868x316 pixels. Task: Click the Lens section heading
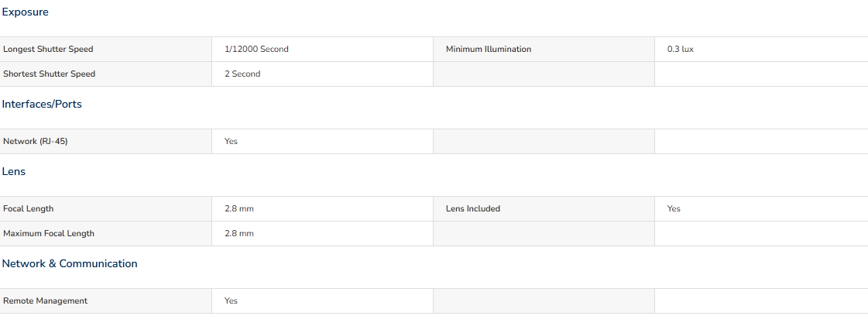click(14, 172)
